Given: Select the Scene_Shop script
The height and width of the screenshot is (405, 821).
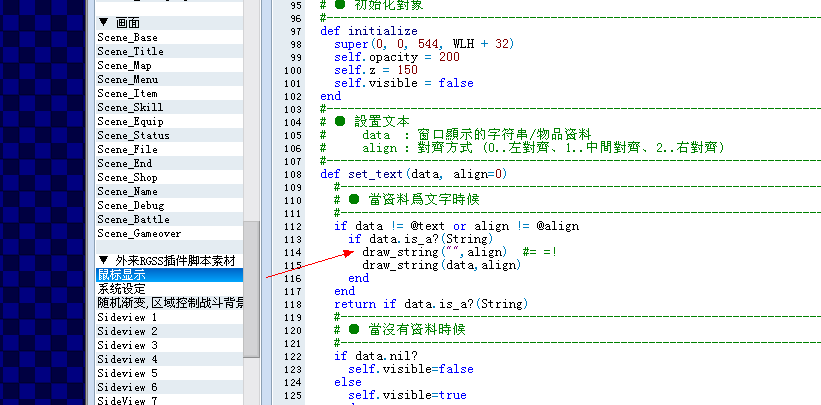Looking at the screenshot, I should point(170,177).
